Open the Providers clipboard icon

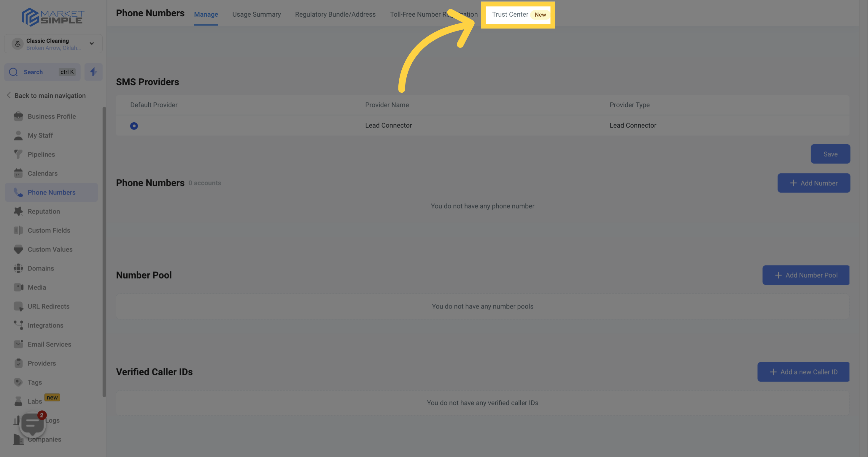coord(18,363)
